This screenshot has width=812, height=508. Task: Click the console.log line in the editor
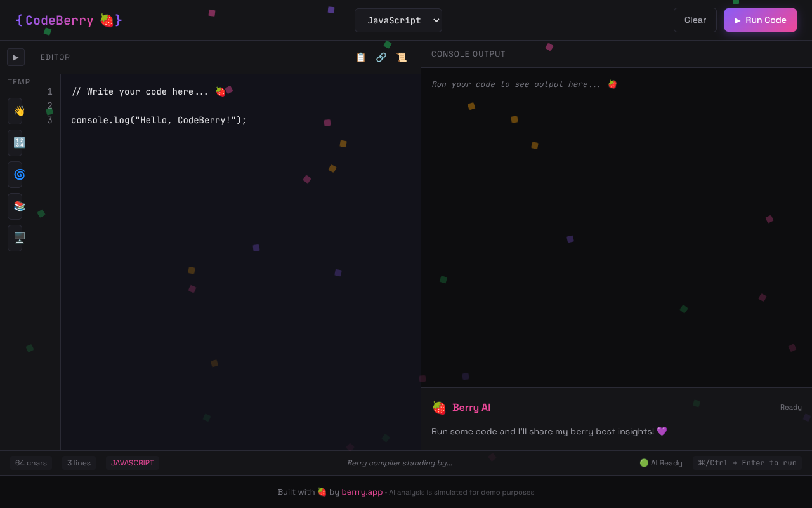[x=159, y=120]
